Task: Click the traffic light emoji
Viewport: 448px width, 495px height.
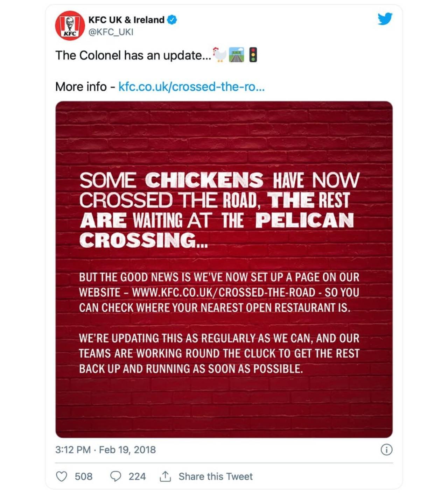Action: 253,55
